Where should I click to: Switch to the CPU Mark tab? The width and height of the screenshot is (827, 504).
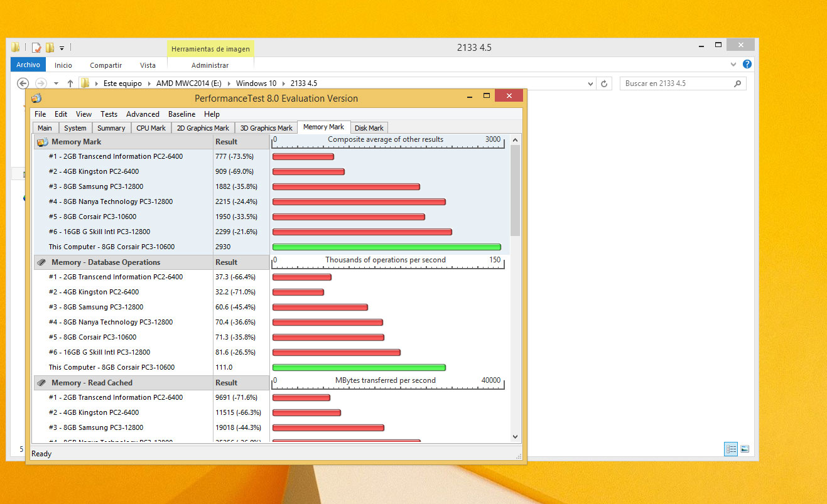pos(151,128)
